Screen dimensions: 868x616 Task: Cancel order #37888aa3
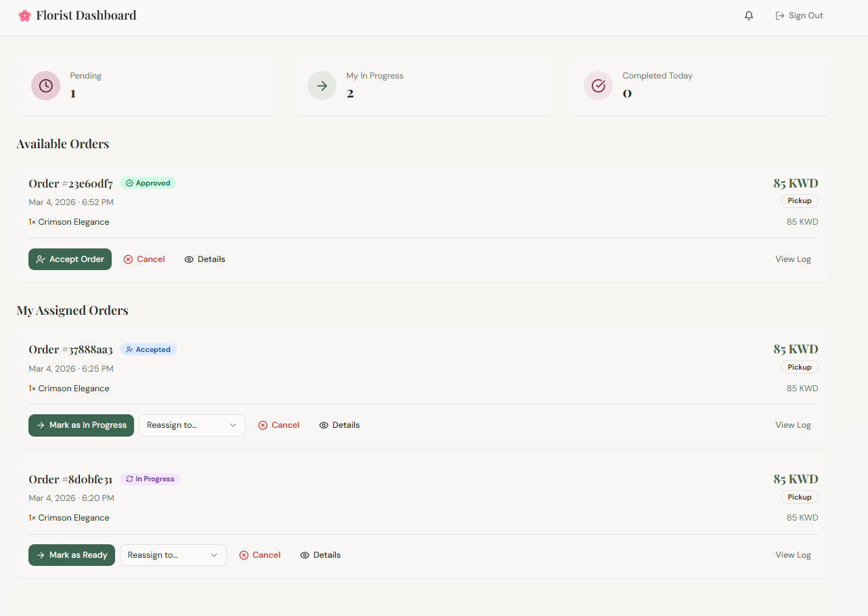pyautogui.click(x=279, y=425)
